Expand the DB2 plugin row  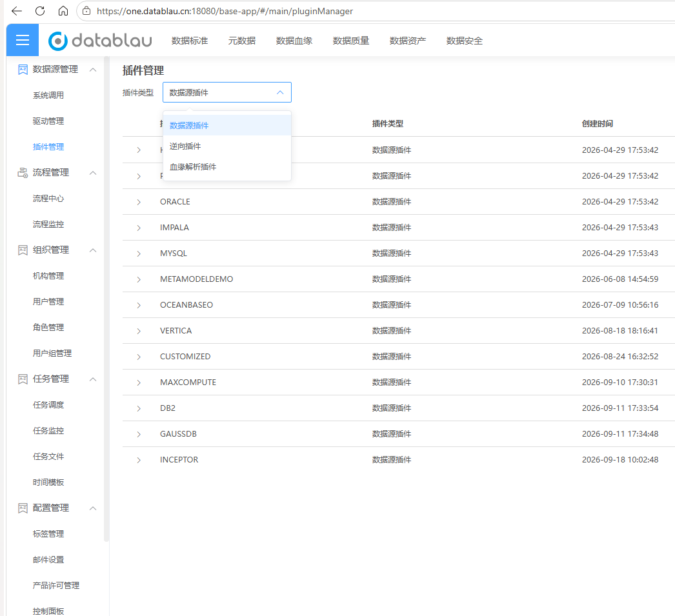(139, 409)
